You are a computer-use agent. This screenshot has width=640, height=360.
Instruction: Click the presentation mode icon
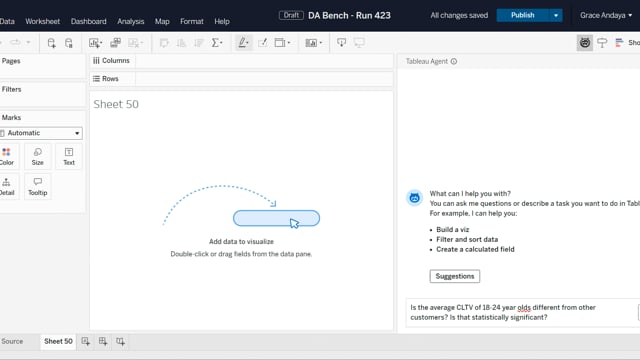(x=359, y=42)
